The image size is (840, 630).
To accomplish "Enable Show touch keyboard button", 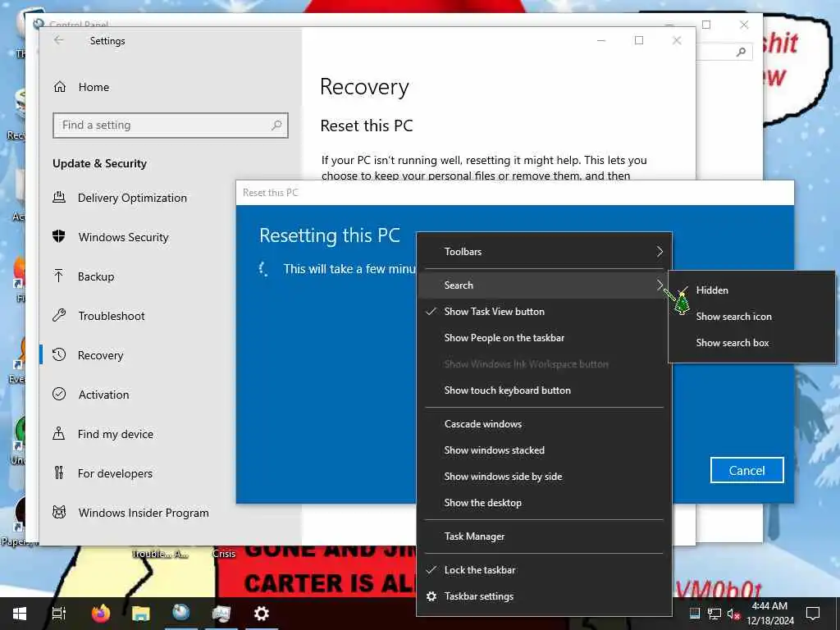I will click(x=544, y=390).
